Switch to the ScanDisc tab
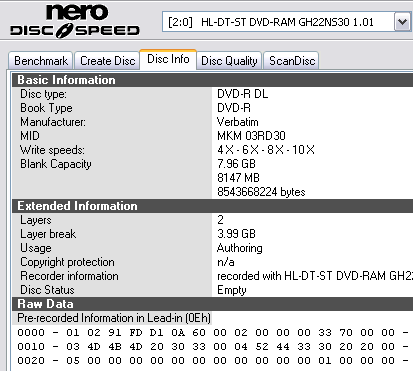The width and height of the screenshot is (413, 371). coord(292,61)
